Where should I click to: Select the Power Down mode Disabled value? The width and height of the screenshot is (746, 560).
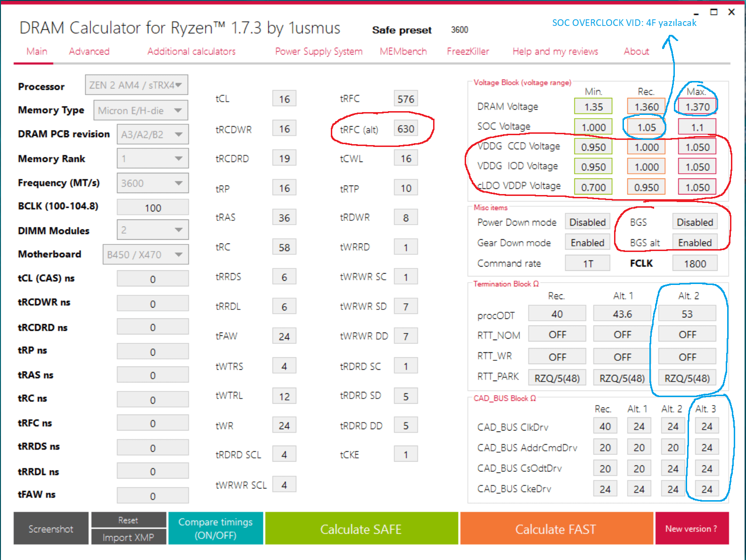point(588,222)
